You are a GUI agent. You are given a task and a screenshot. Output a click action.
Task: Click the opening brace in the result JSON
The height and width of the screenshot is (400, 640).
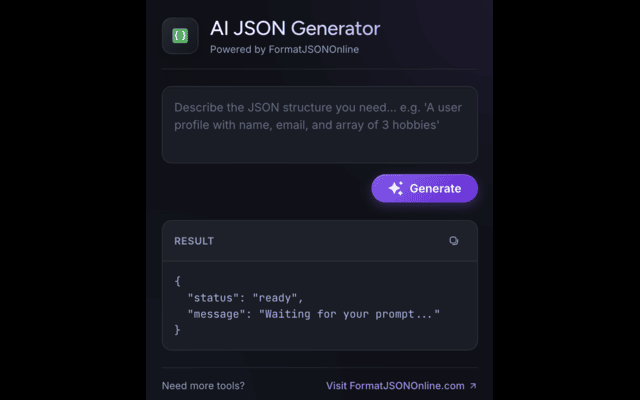point(177,281)
